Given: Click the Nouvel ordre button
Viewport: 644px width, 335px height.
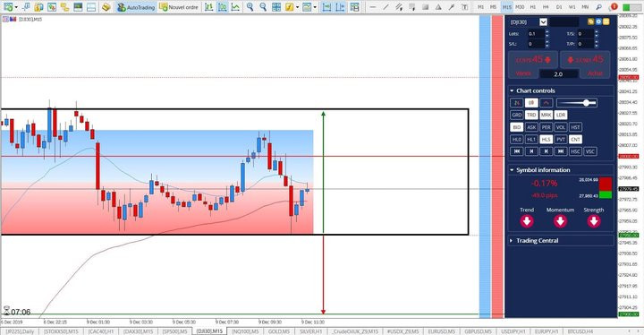Looking at the screenshot, I should pos(179,7).
